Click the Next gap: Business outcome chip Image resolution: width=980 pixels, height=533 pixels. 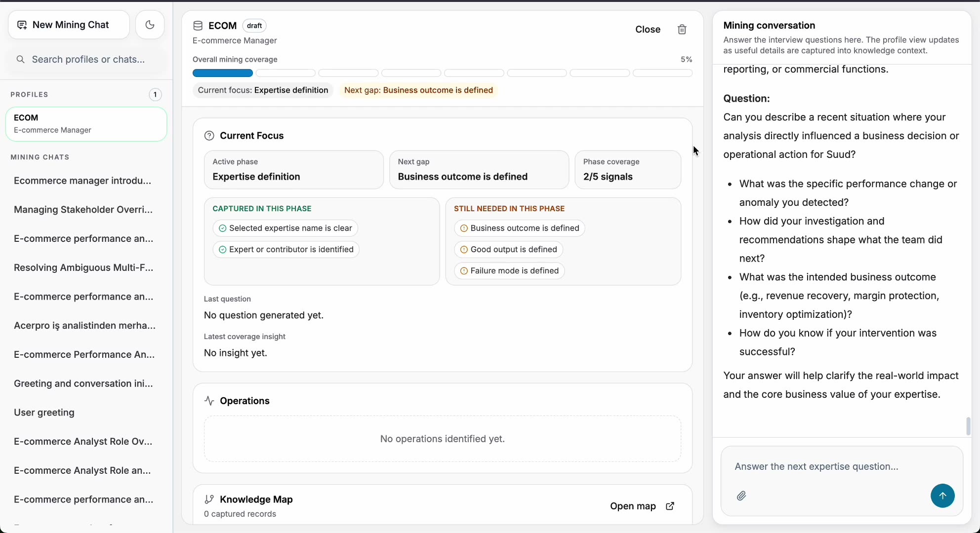[418, 90]
